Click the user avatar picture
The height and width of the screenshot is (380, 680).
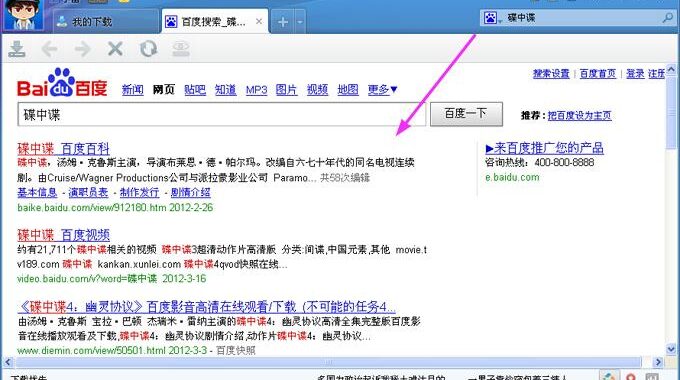click(x=24, y=15)
